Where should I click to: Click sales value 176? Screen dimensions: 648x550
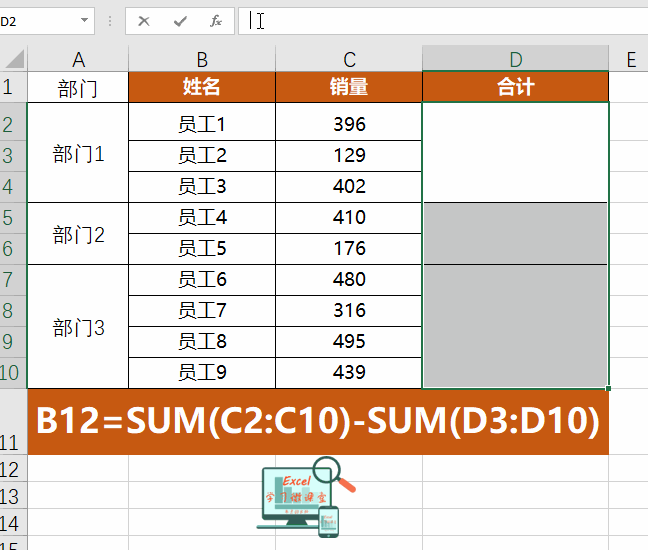[349, 249]
